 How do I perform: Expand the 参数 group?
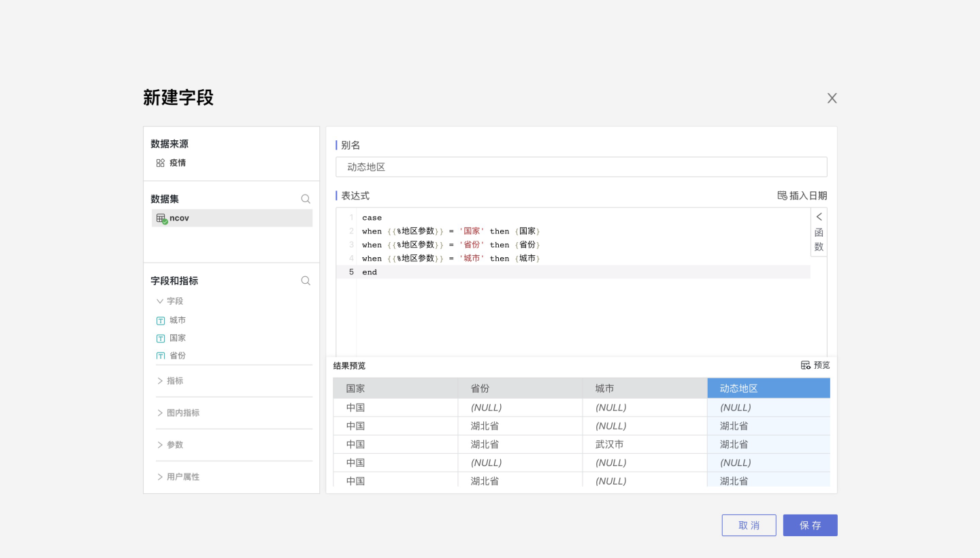160,445
